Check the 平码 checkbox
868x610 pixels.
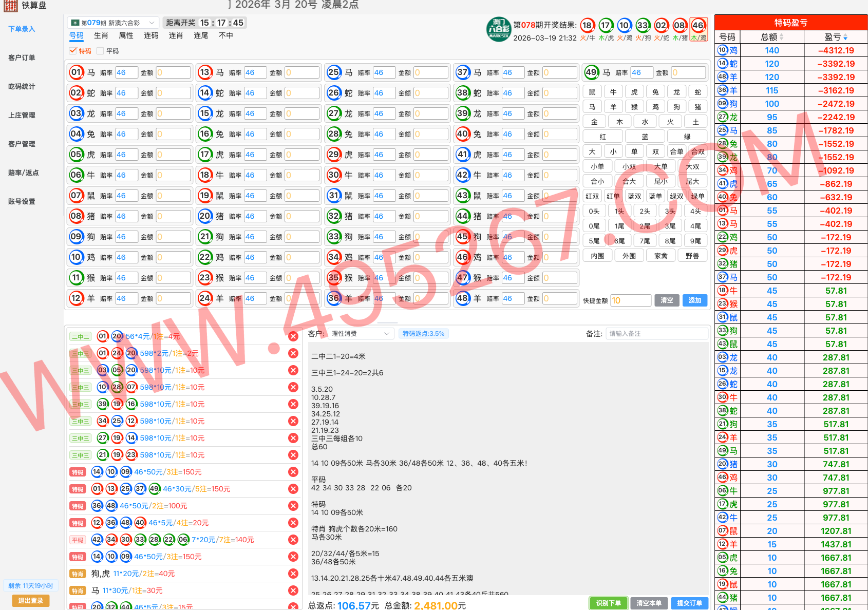100,51
